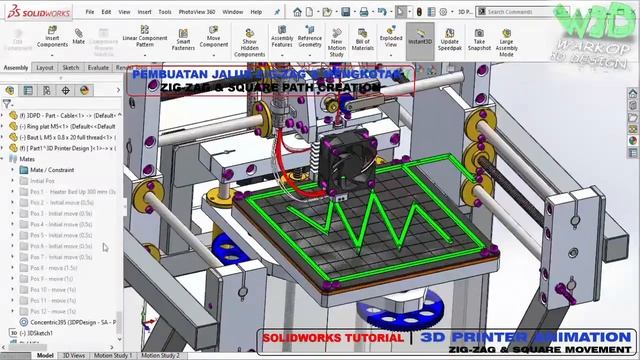Open the Options gear icon
This screenshot has height=360, width=640.
click(x=443, y=12)
